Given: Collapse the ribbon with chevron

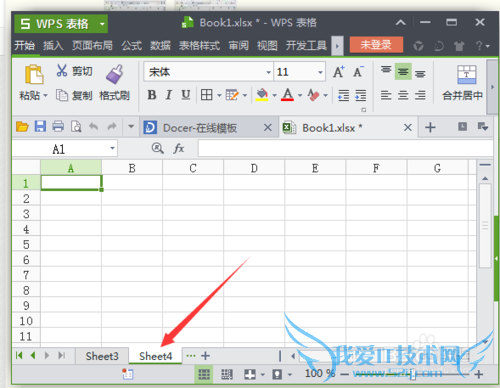Looking at the screenshot, I should tap(401, 23).
